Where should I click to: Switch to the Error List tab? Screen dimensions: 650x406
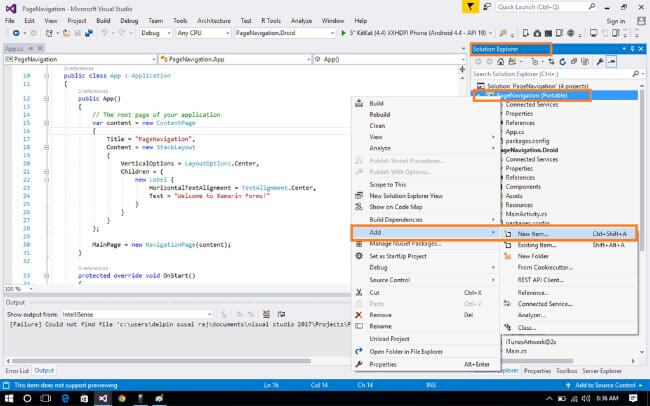tap(17, 370)
